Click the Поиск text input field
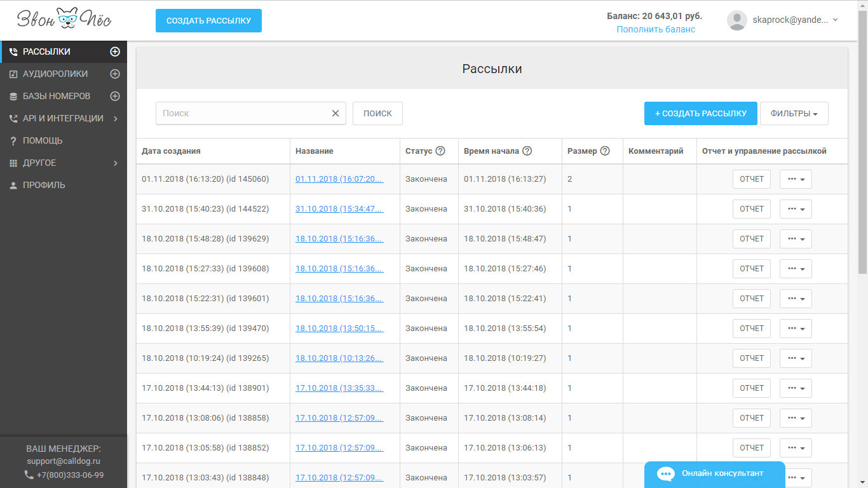 [241, 114]
